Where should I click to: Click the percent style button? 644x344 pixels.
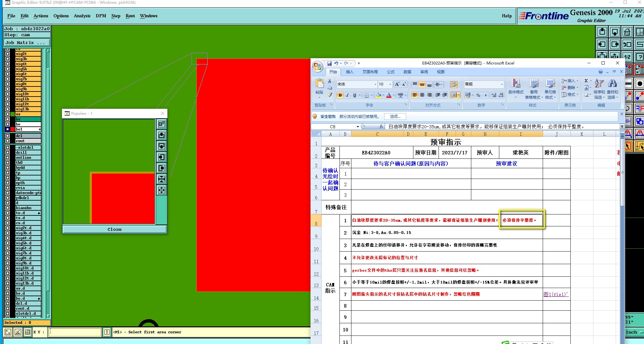[x=478, y=95]
